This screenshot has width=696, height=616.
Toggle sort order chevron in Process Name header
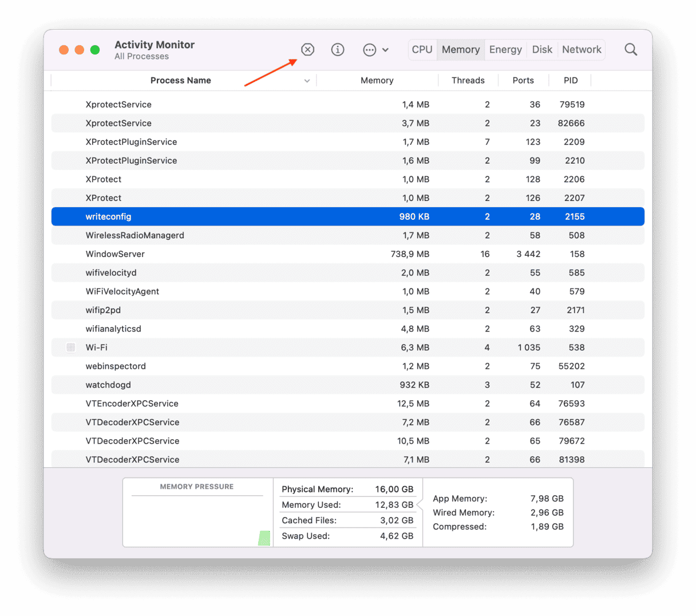point(307,81)
